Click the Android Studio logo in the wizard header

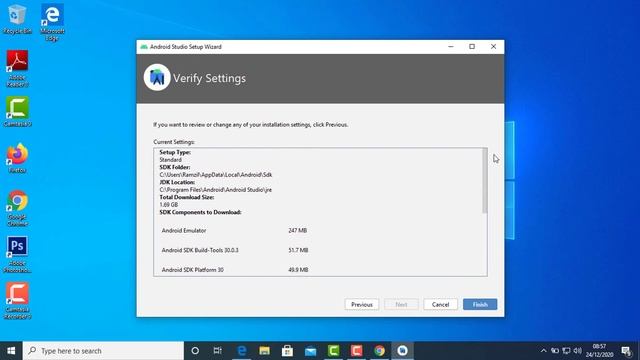[x=157, y=78]
